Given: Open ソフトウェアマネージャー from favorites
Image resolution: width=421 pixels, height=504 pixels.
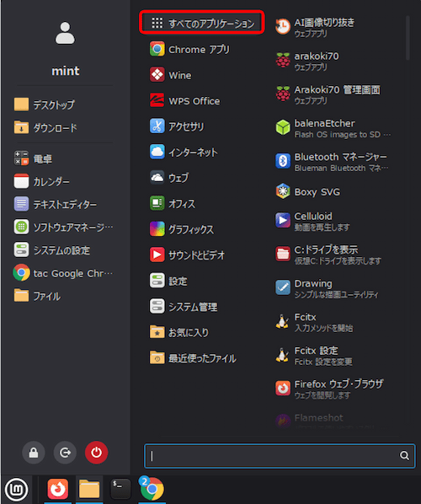Looking at the screenshot, I should click(x=64, y=228).
